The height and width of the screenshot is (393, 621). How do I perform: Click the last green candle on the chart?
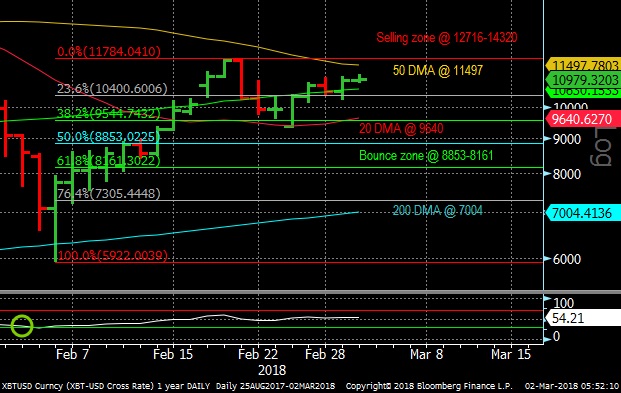(360, 79)
